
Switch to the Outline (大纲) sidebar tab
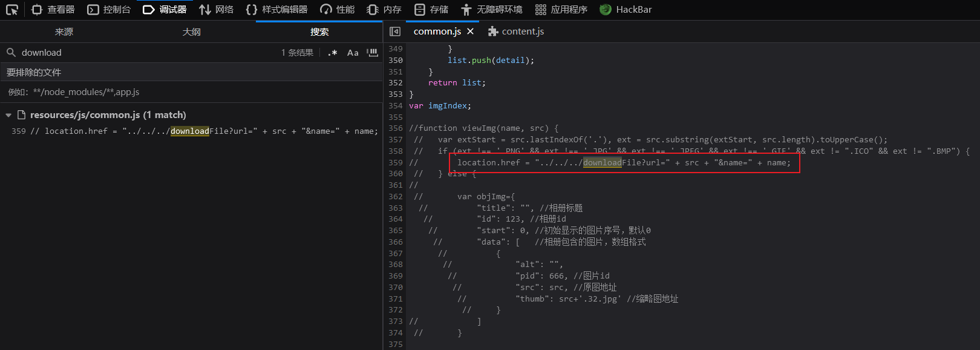point(191,32)
